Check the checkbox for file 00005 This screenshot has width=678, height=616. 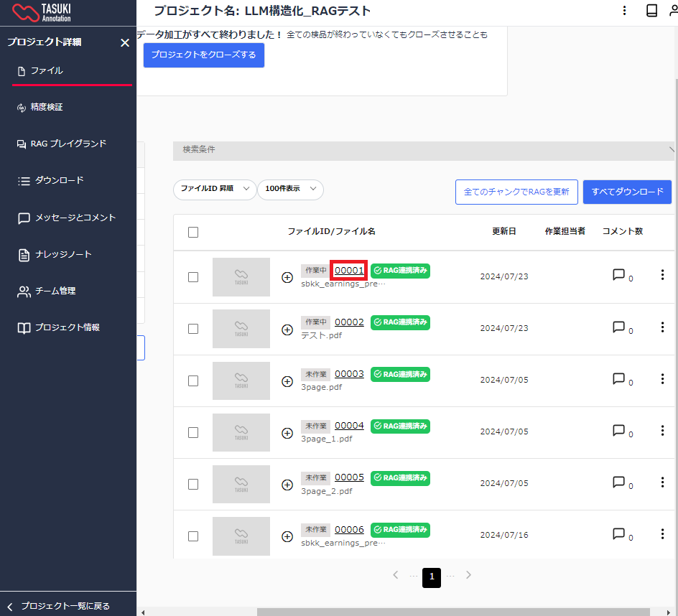(x=193, y=484)
